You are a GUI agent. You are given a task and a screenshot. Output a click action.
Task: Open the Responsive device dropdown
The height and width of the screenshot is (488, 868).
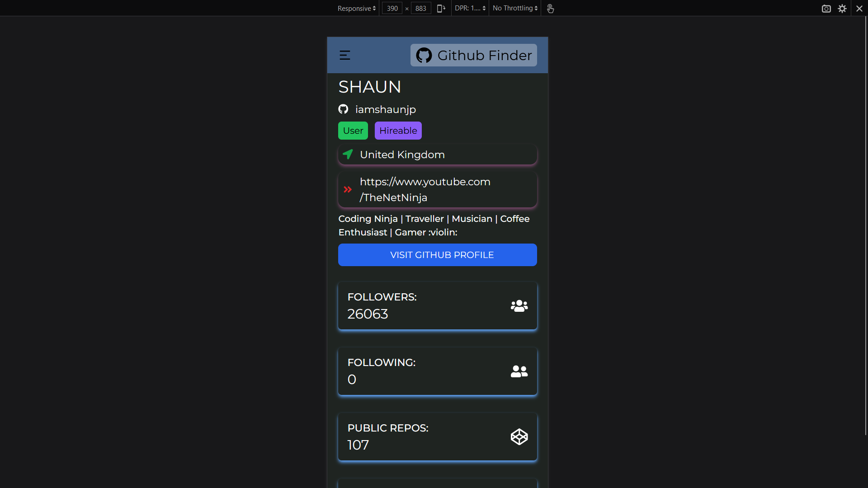[356, 8]
